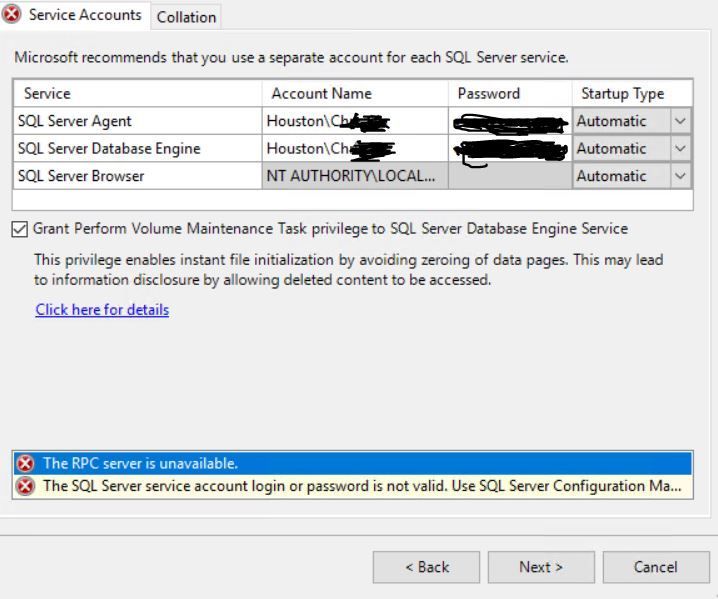Screen dimensions: 718x599
Task: Click the Service column header
Action: pyautogui.click(x=137, y=93)
